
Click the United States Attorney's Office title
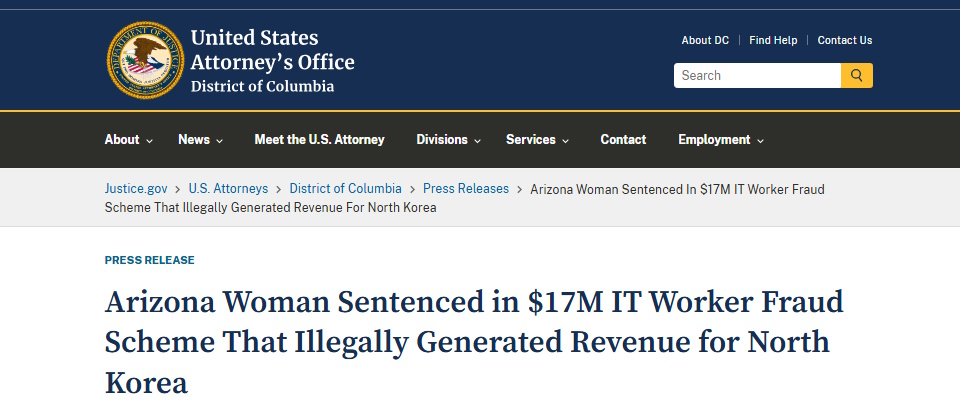tap(272, 60)
